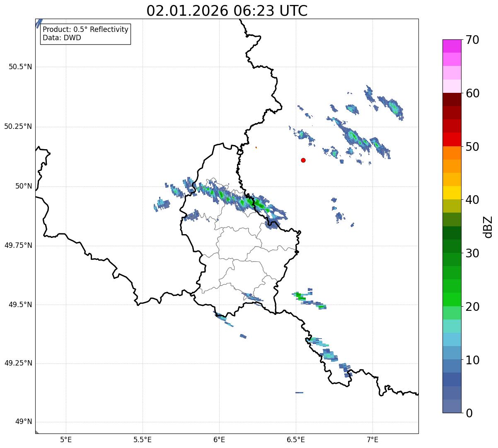Pick the dark maroon swatch below 60 dBZ

pos(452,99)
